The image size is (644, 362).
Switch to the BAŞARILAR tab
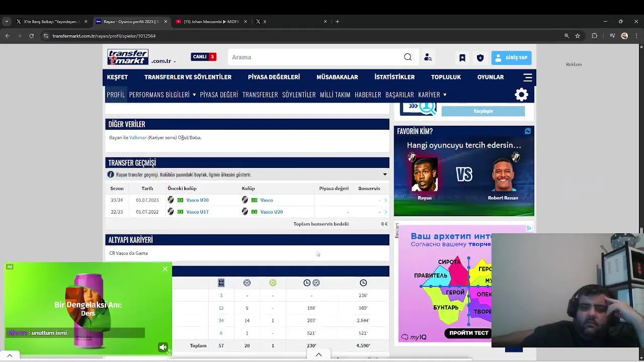[399, 95]
